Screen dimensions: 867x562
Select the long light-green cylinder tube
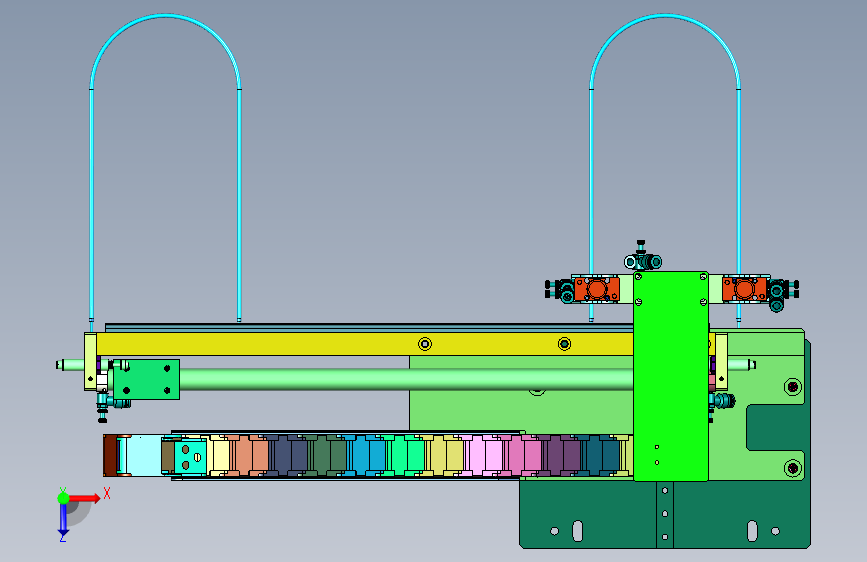[406, 379]
